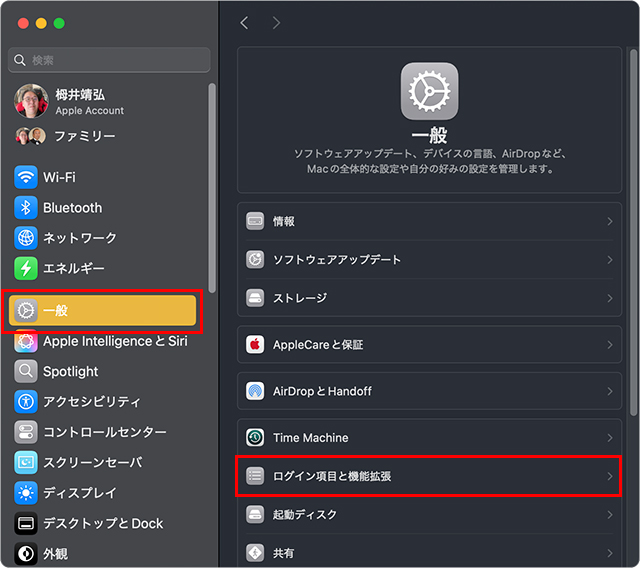Click the sidebar vertical scrollbar
The height and width of the screenshot is (568, 640).
point(211,188)
